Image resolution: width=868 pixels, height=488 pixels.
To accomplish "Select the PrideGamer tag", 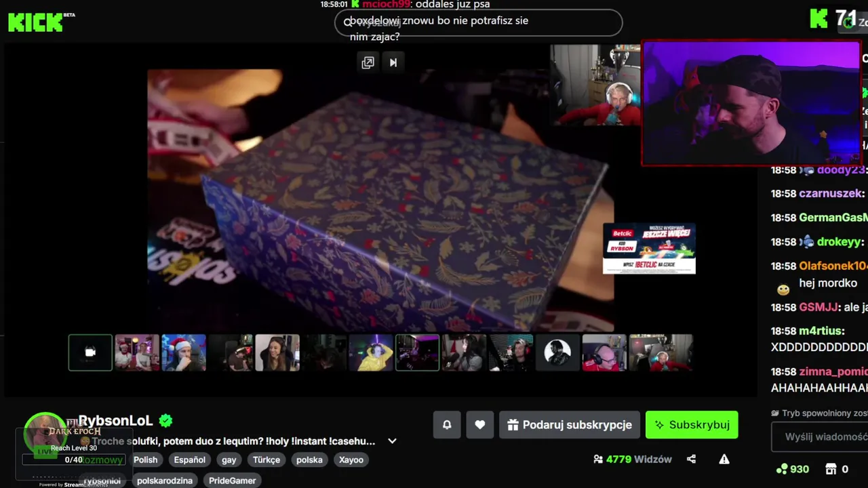I will click(233, 481).
